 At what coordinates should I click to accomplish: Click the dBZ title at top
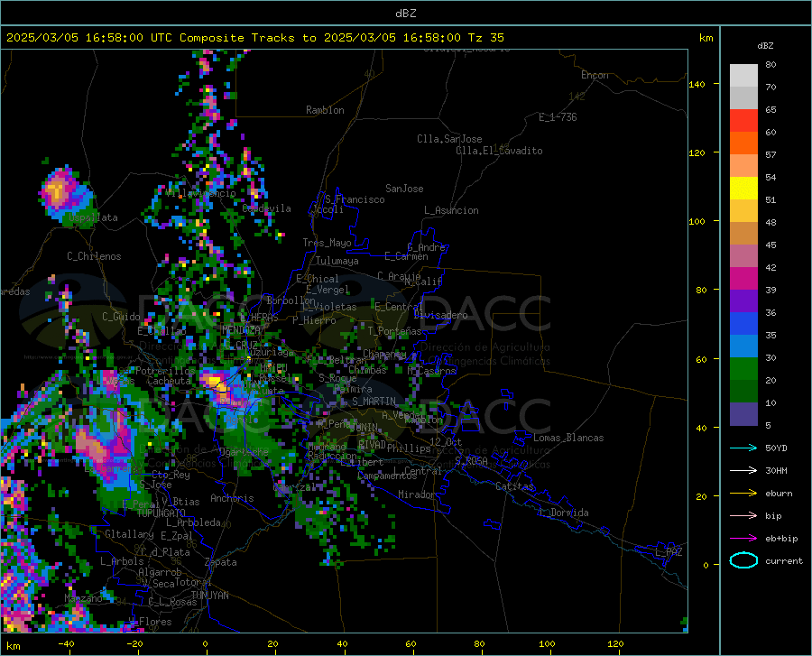(x=405, y=14)
